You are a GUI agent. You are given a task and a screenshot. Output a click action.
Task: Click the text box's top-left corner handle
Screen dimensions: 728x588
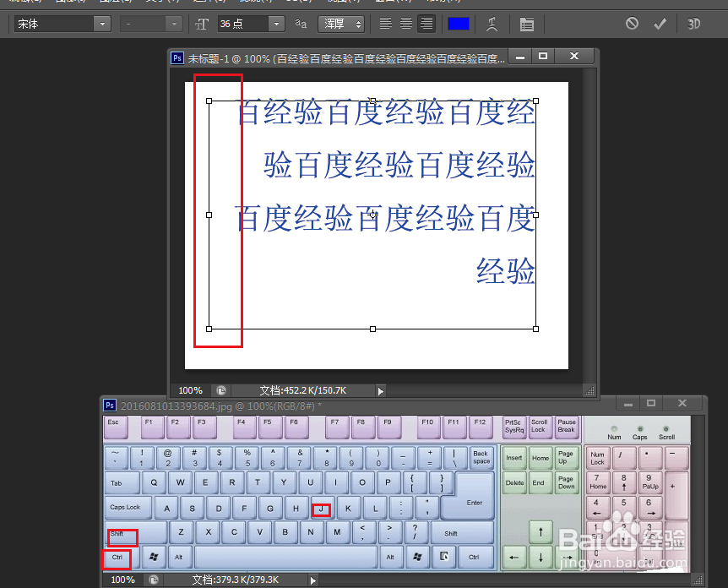pos(209,101)
